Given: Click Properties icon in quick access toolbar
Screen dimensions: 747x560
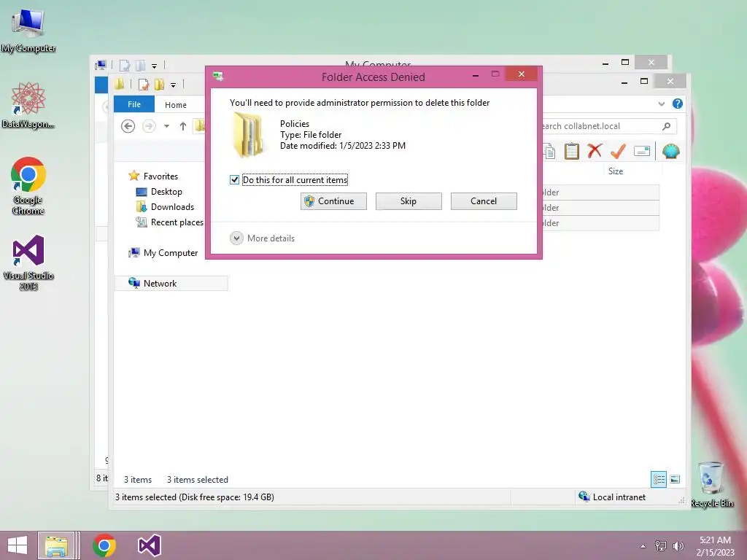Looking at the screenshot, I should tap(144, 85).
